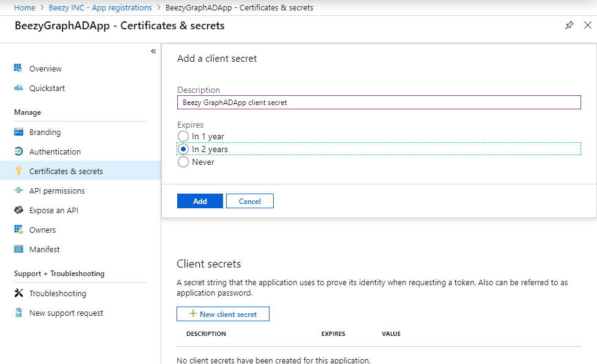597x364 pixels.
Task: Click the New client secret button
Action: point(223,314)
